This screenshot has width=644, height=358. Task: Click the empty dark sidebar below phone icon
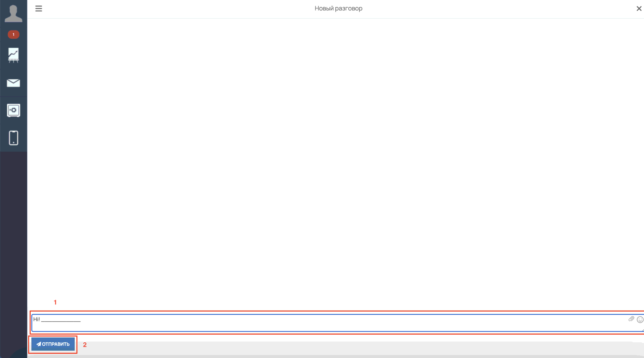(13, 249)
